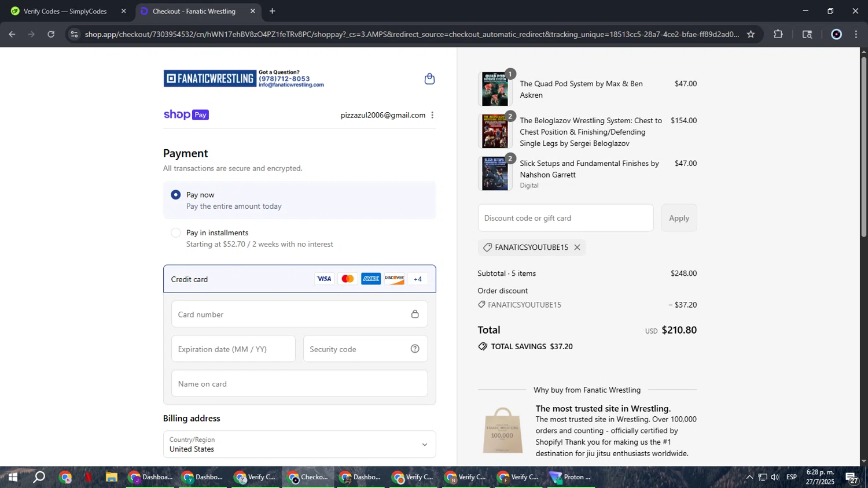
Task: Click the Shop Pay logo
Action: point(186,115)
